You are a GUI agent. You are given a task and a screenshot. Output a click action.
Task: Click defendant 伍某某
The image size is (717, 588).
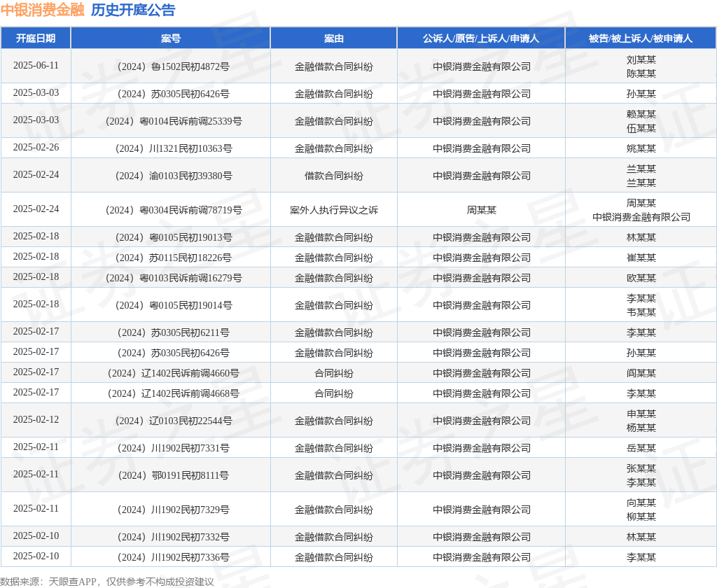[x=641, y=129]
